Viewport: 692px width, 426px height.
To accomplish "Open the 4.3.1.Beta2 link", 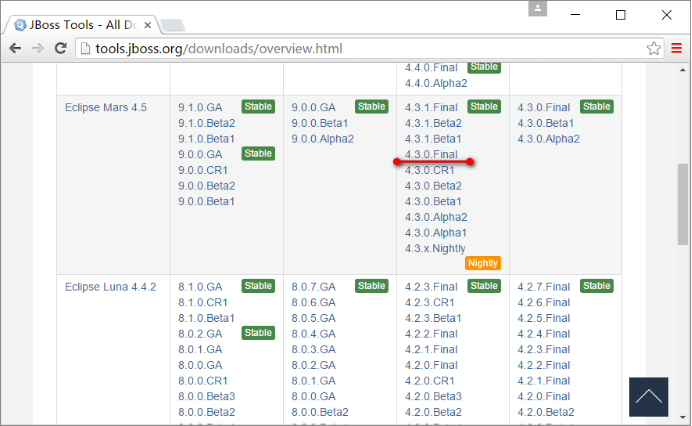I will pos(433,123).
